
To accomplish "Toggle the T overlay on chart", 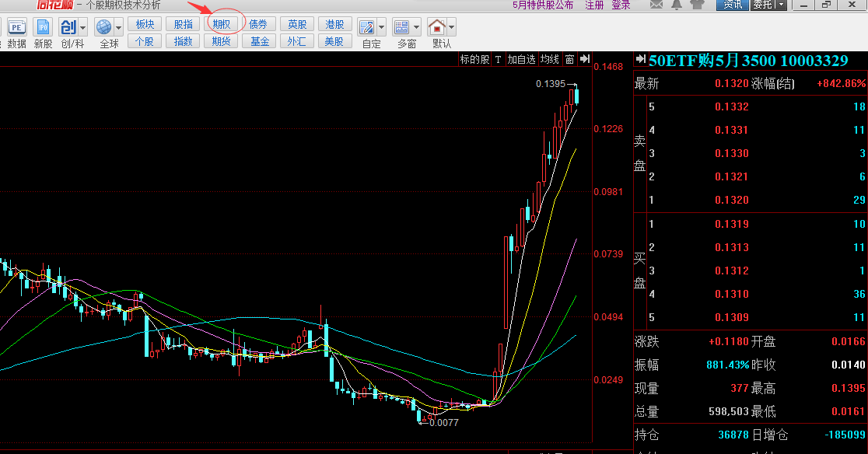I will [x=498, y=59].
